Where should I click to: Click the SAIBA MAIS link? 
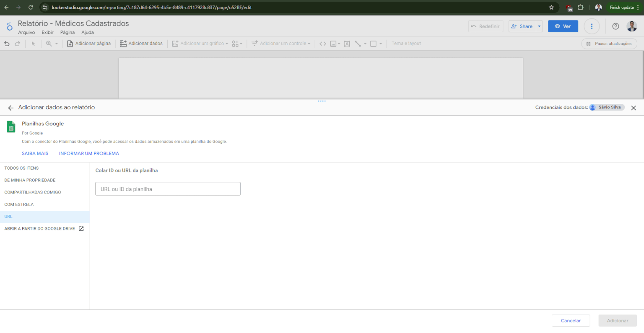coord(35,153)
